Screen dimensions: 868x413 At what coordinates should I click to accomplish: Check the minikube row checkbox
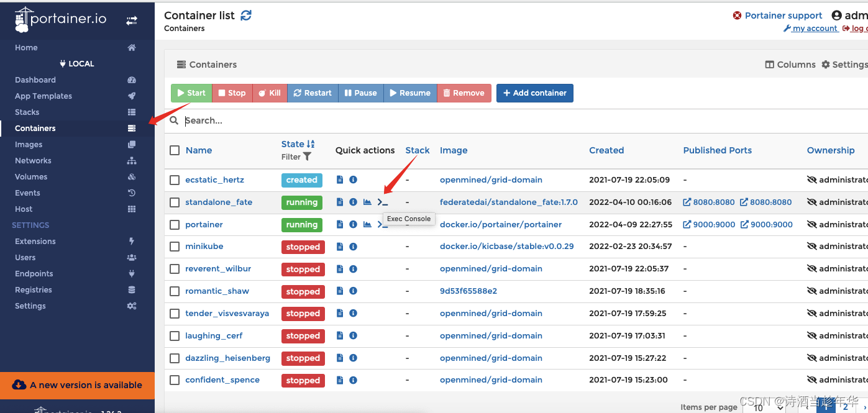click(x=175, y=247)
